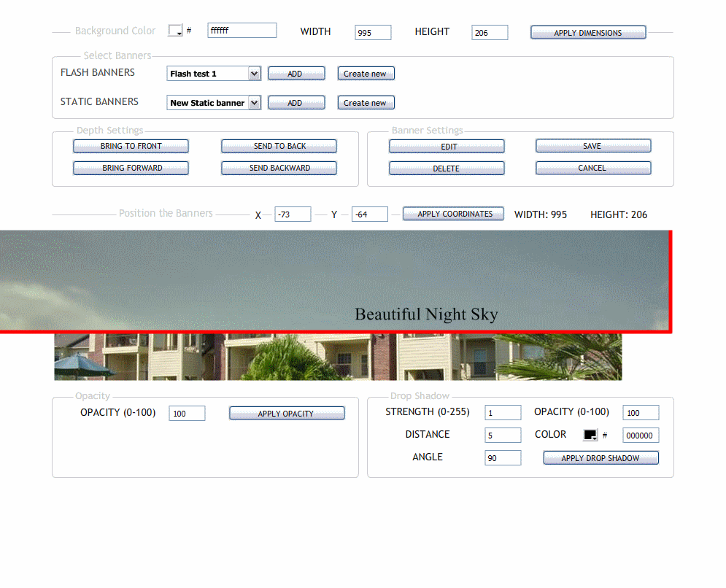Click the drop shadow ANGLE input field
Screen dimensions: 726x588
(503, 458)
